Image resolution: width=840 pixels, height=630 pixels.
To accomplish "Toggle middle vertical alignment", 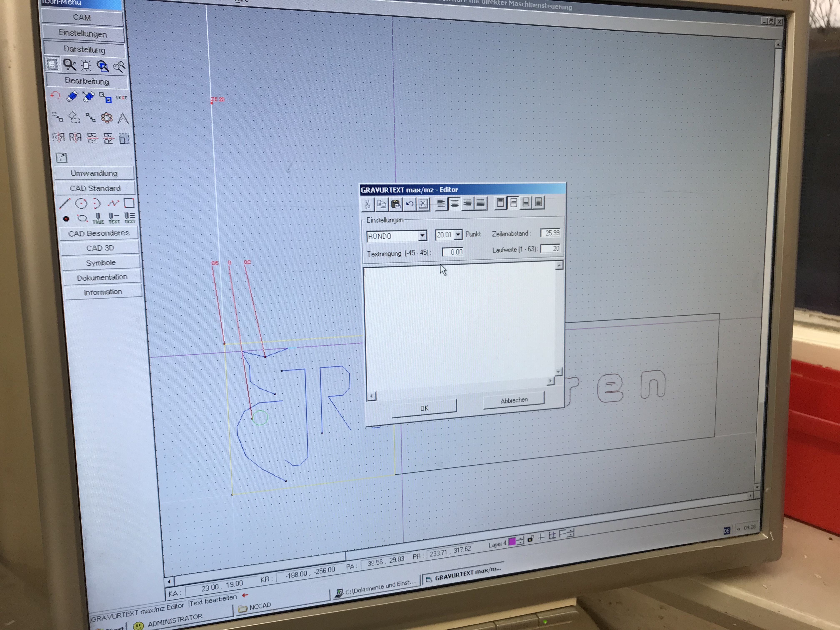I will pos(513,203).
